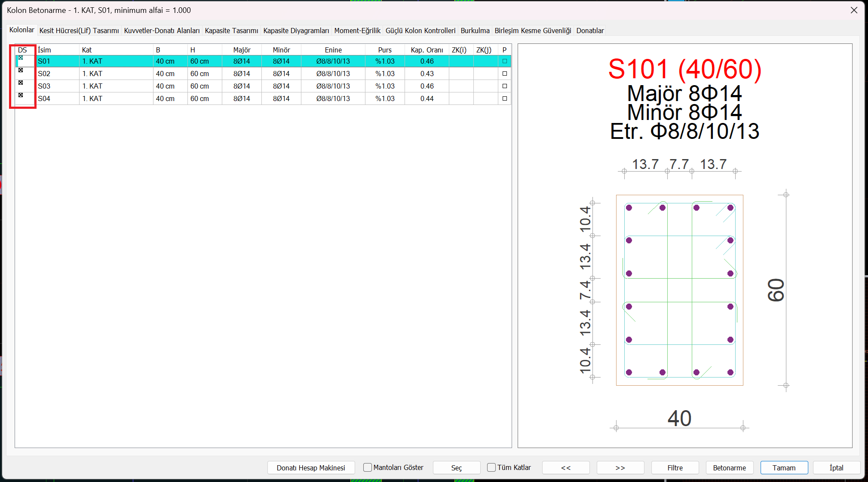Enable Mantoları Göster checkbox
Viewport: 868px width, 482px height.
pos(368,467)
